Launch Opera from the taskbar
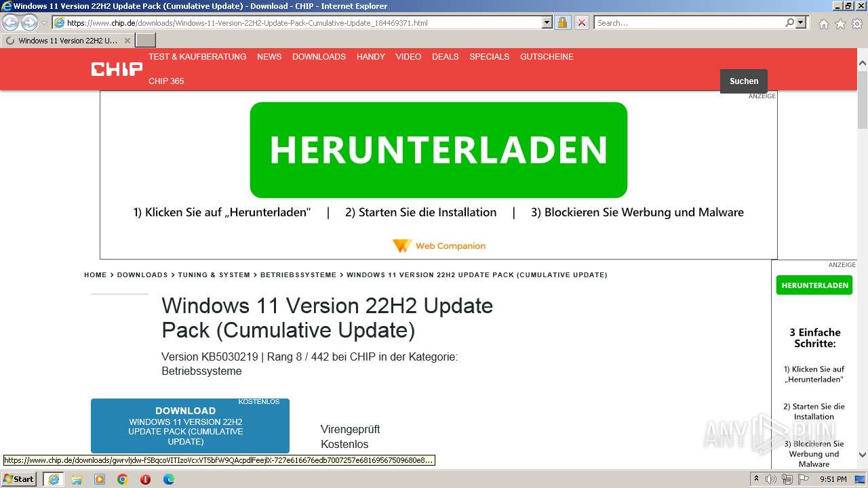The image size is (868, 488). click(x=145, y=479)
